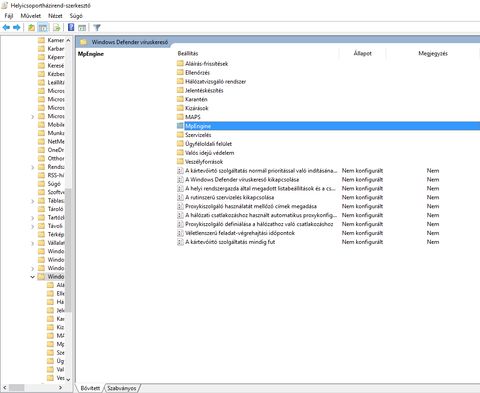
Task: Open the Ellenőrzés folder in list
Action: point(197,73)
